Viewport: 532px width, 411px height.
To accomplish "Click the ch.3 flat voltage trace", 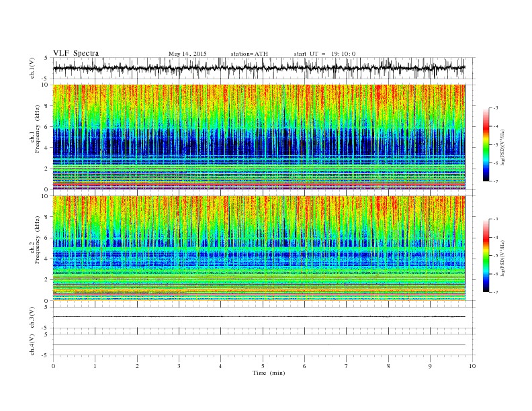I will pos(259,317).
